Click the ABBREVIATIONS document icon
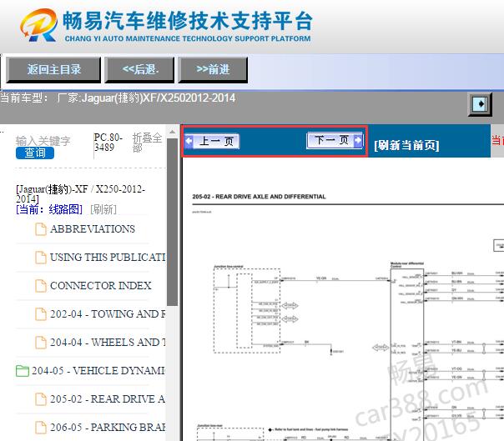This screenshot has width=504, height=441. point(41,229)
